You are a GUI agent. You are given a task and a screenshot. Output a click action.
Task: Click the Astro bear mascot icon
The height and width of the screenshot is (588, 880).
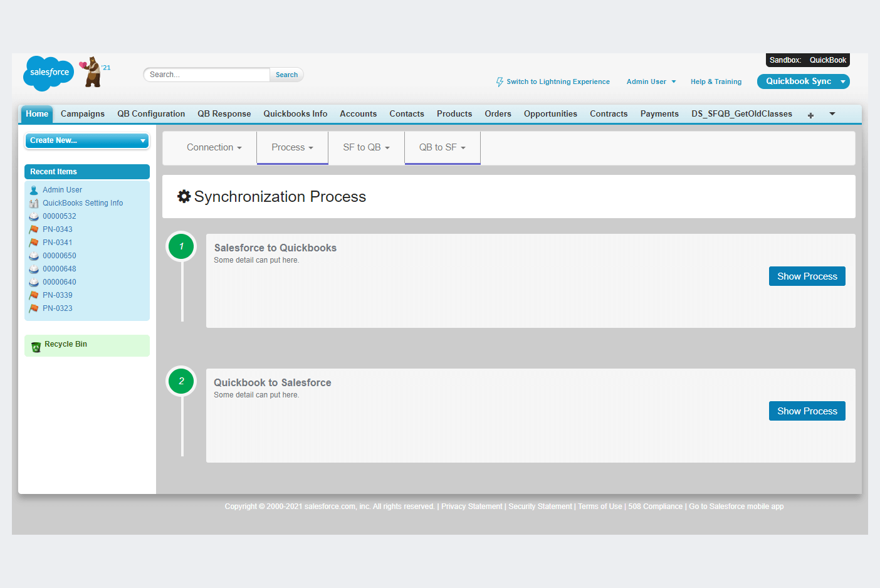click(x=92, y=71)
